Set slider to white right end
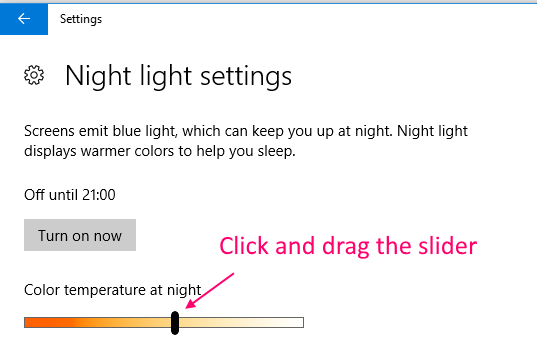Viewport: 537px width, 362px height. [x=300, y=323]
